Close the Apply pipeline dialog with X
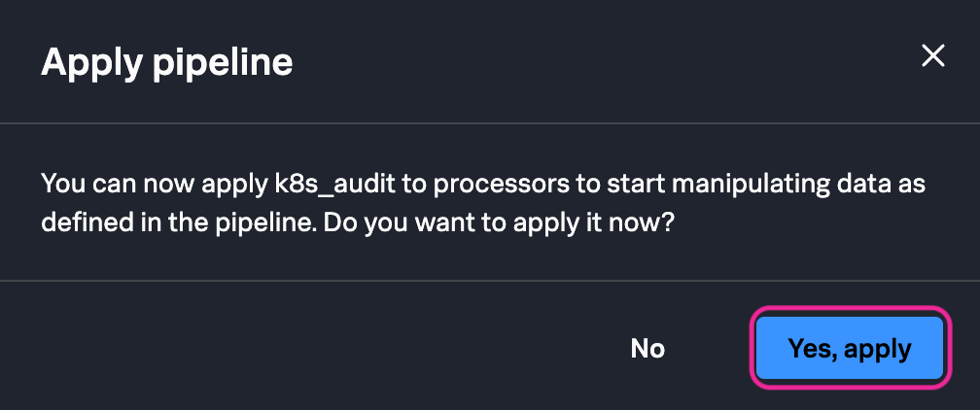 (933, 56)
